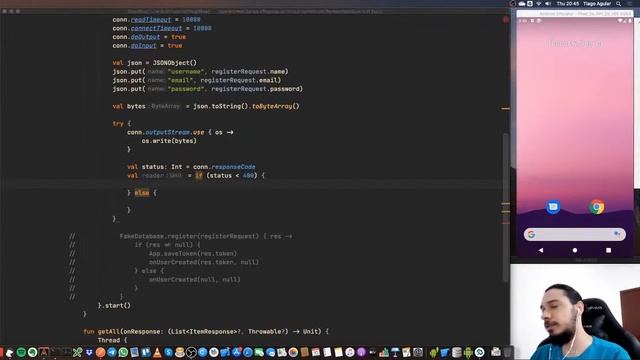Click os.write(bytes) in the code

169,141
